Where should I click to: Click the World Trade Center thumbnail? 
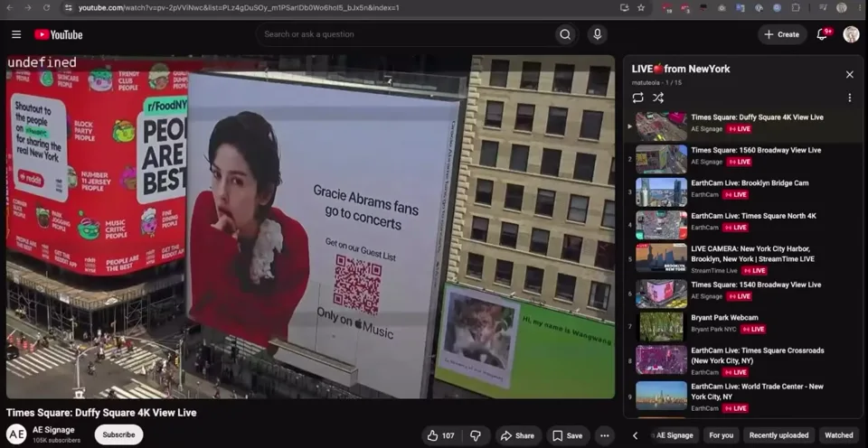point(661,396)
